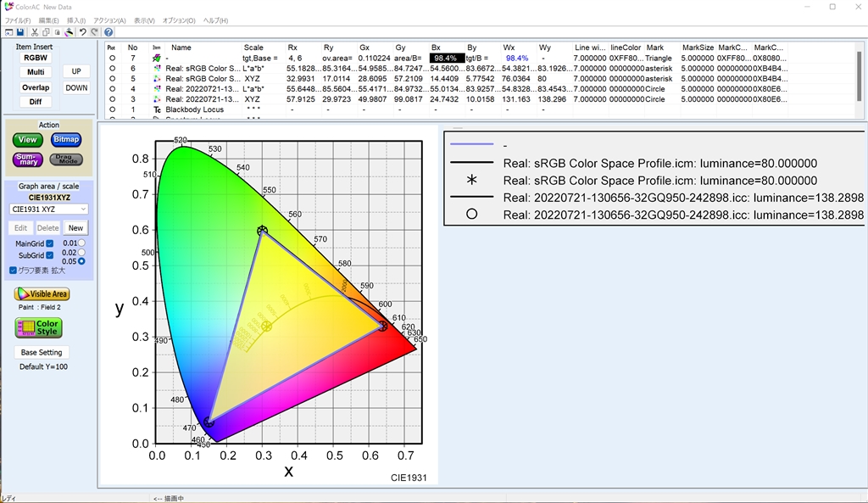
Task: Click the item icon of row No 7
Action: pos(157,59)
